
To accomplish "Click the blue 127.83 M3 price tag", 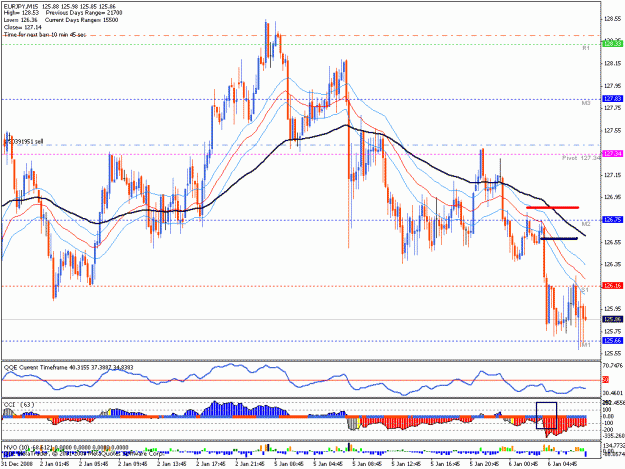I will tap(613, 98).
